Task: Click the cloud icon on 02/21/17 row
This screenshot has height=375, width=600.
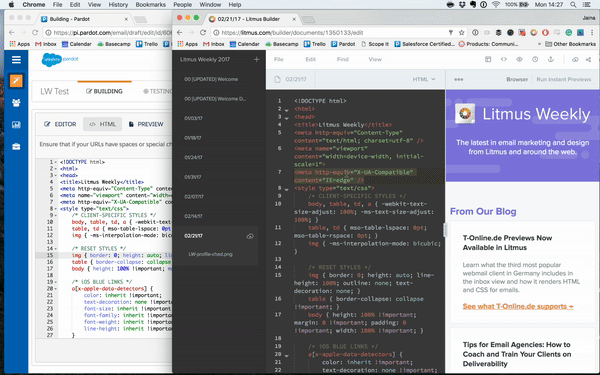Action: point(250,236)
